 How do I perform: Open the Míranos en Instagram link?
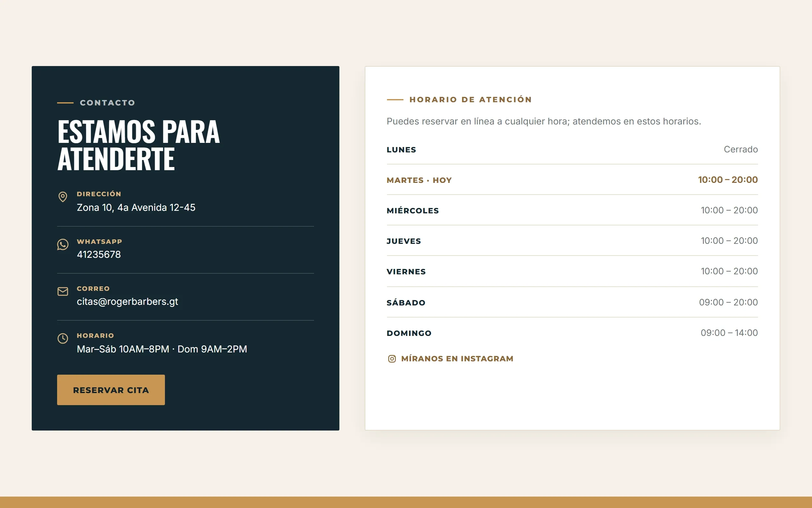pos(451,359)
